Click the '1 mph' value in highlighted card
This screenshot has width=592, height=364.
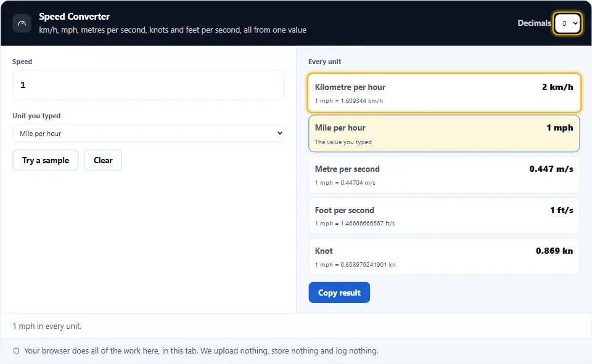tap(560, 128)
